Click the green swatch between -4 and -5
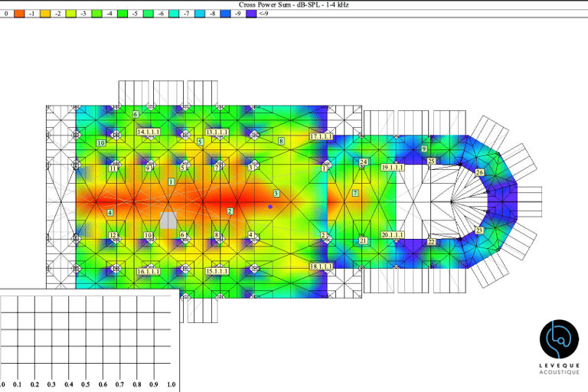The height and width of the screenshot is (392, 588). 122,14
